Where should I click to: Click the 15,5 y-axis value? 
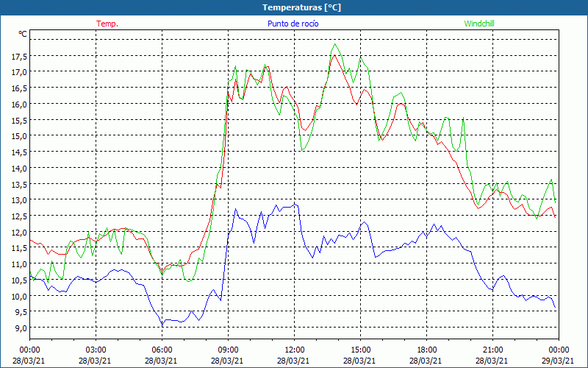pyautogui.click(x=19, y=120)
